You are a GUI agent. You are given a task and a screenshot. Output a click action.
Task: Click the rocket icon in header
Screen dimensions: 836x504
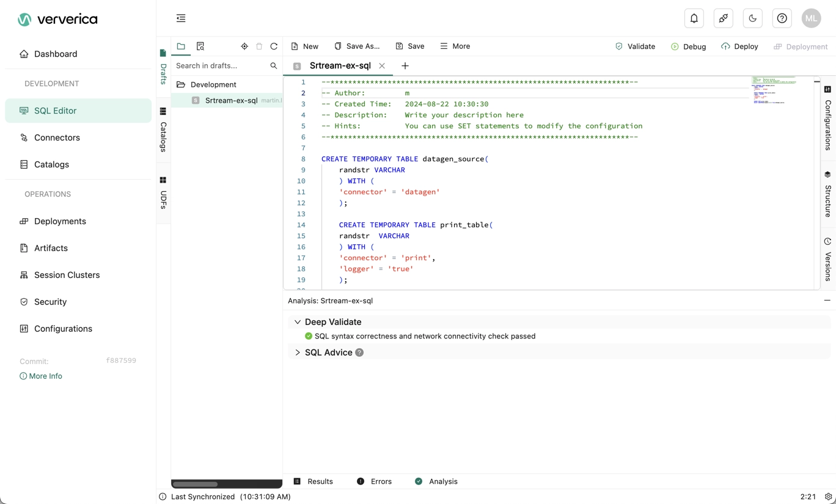pos(724,18)
